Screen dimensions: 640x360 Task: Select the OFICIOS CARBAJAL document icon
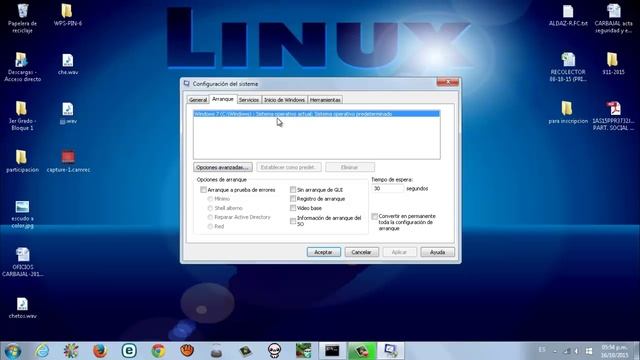(22, 262)
